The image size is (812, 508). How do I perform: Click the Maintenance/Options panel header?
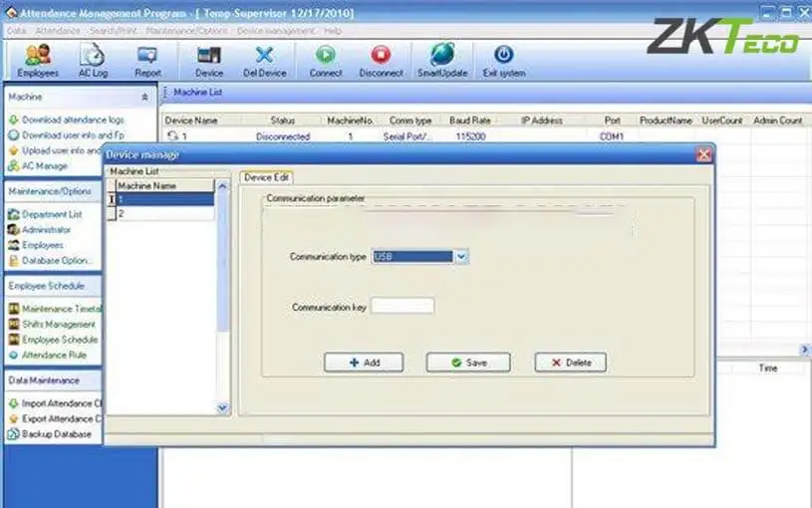pos(54,191)
